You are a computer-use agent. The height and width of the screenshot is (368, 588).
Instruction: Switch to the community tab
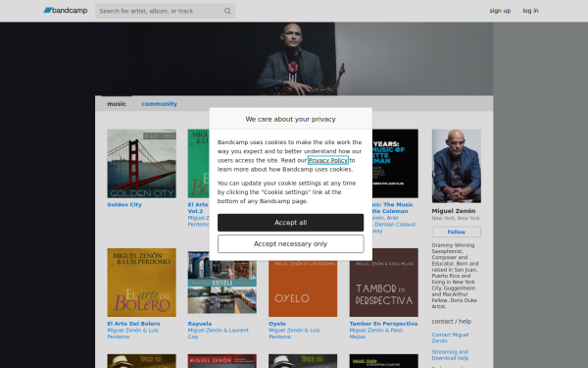(159, 104)
